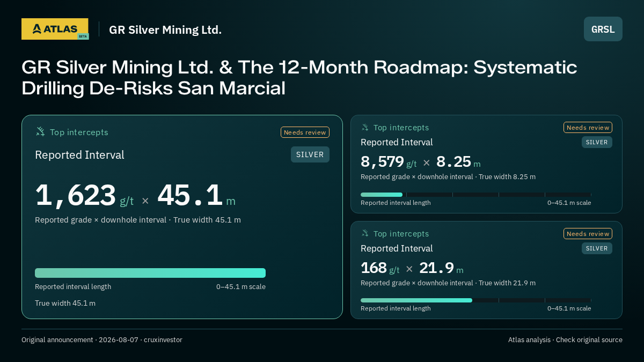644x362 pixels.
Task: Click the 45.1 m interval value
Action: [196, 196]
